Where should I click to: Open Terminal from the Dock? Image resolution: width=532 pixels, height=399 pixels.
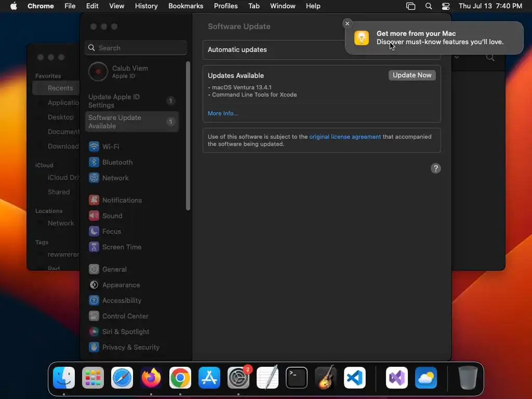pos(297,378)
